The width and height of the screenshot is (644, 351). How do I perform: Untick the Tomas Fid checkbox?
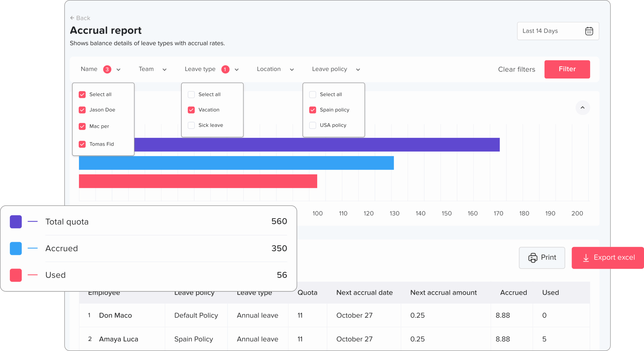click(x=82, y=144)
